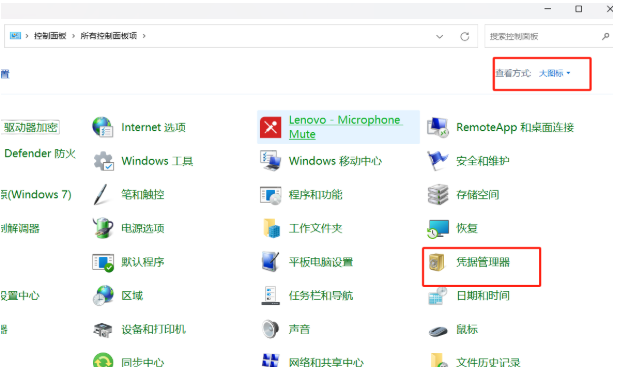Screen dimensions: 620x381
Task: Expand the address bar history dropdown arrow
Action: [439, 36]
